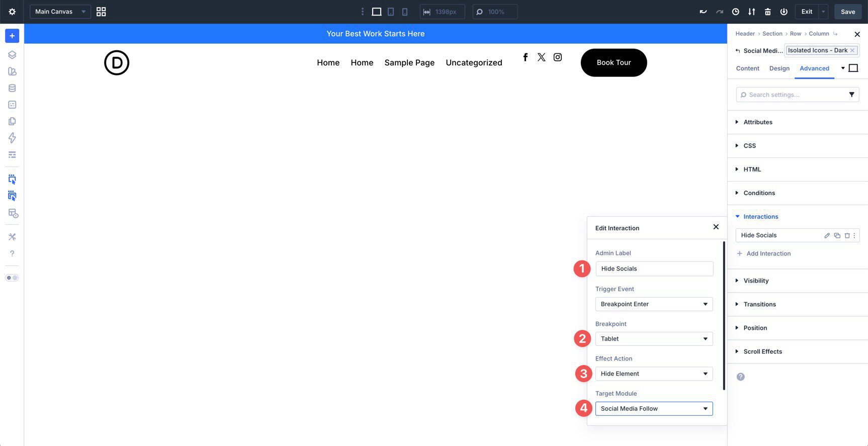Remove the Isolated Icons - Dark preset tag
Viewport: 868px width, 446px height.
point(852,50)
